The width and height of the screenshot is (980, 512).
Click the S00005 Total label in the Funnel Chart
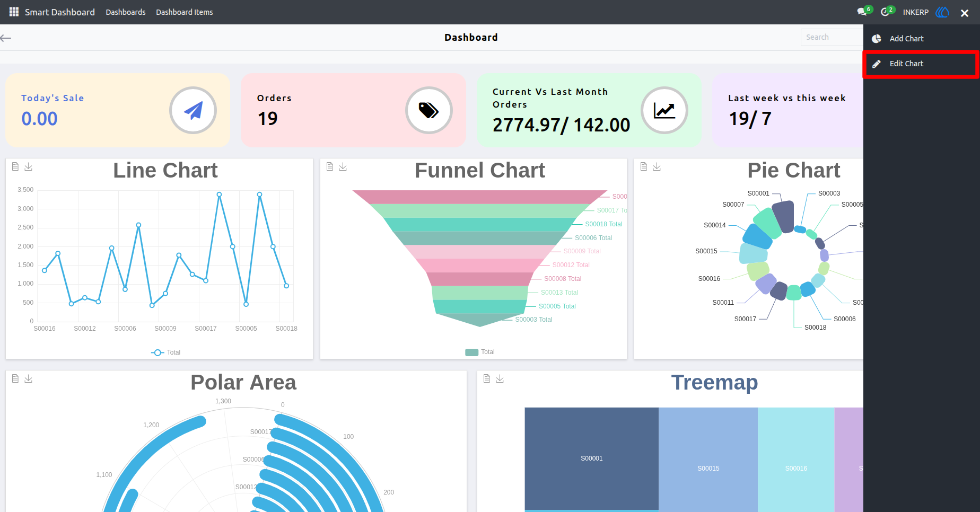tap(557, 306)
